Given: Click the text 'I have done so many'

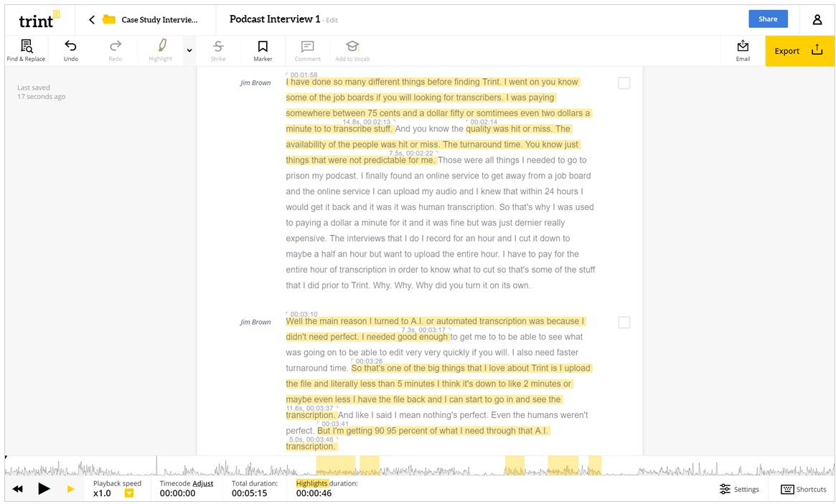Looking at the screenshot, I should click(x=324, y=82).
